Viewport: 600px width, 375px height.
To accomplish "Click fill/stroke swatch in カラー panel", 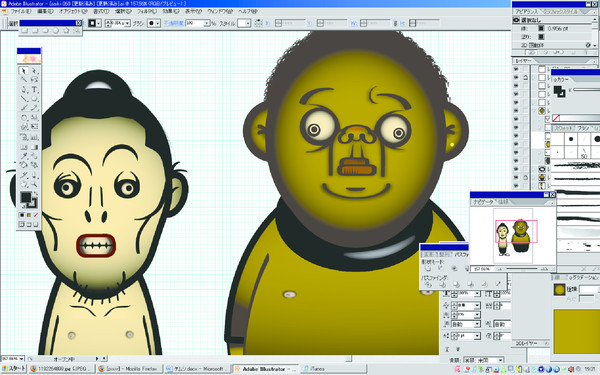I will tap(559, 91).
